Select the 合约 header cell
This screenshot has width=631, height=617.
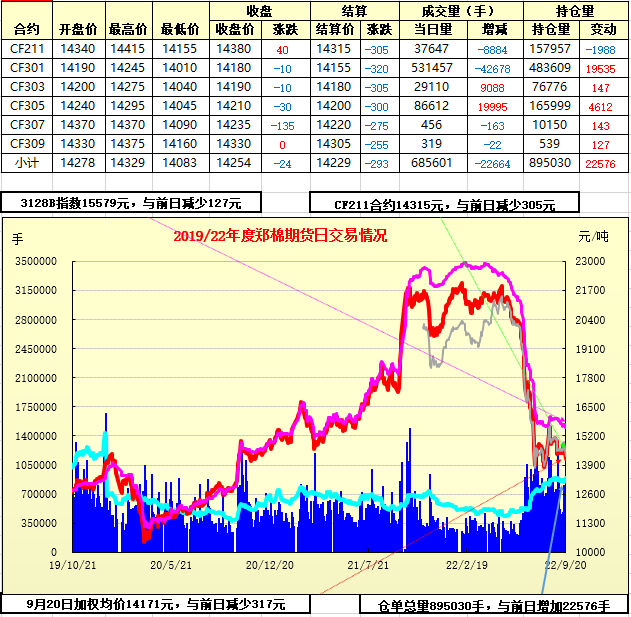[29, 29]
